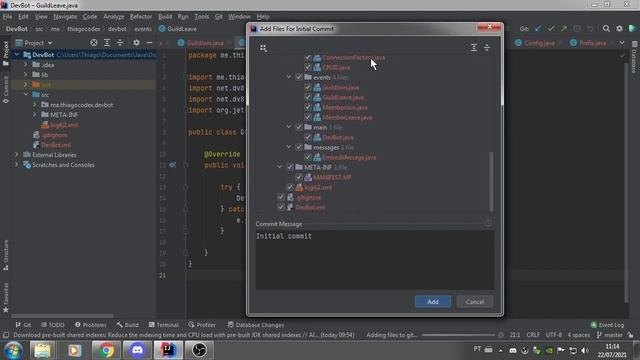Click Git Show History clock icon

tap(577, 29)
